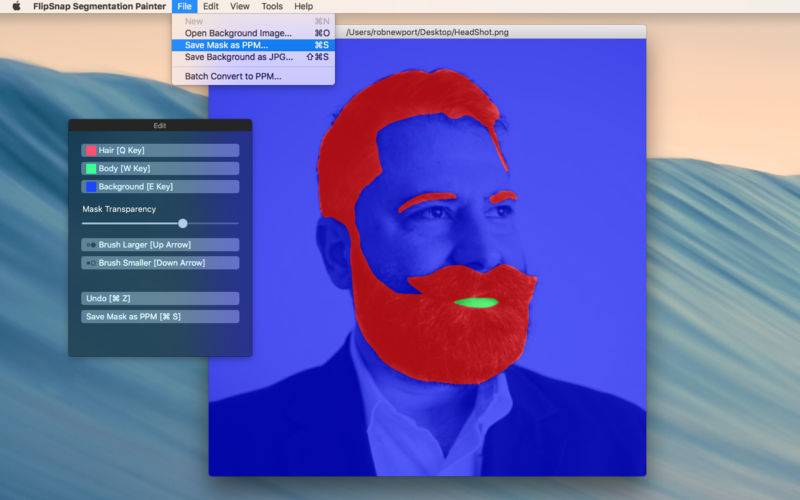The height and width of the screenshot is (500, 800).
Task: Choose Open Background Image from File menu
Action: [254, 33]
